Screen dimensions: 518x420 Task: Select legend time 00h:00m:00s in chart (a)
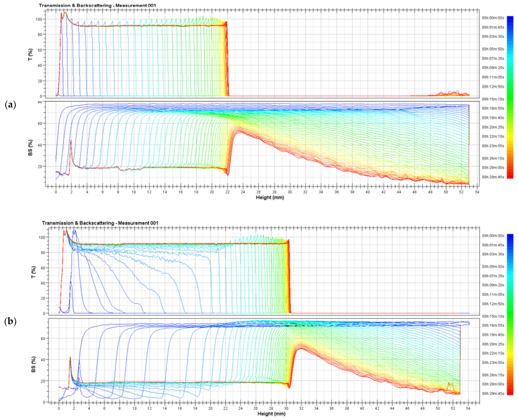coord(493,18)
